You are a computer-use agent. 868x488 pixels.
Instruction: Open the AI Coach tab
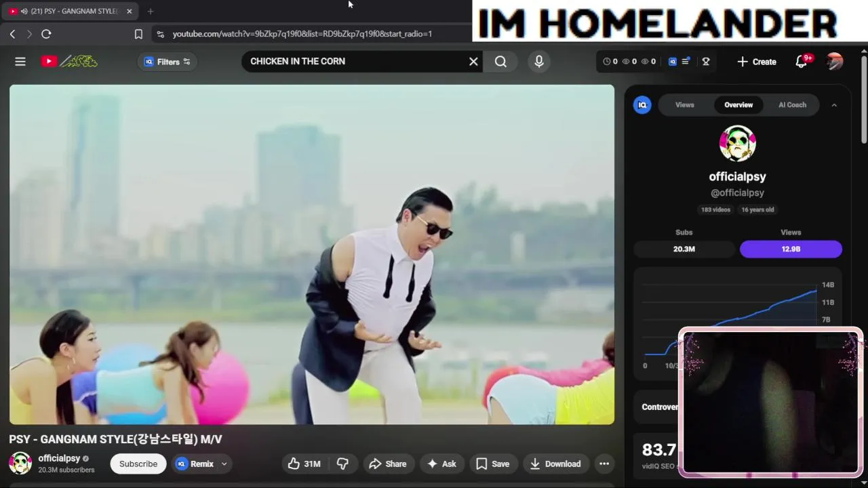[792, 105]
